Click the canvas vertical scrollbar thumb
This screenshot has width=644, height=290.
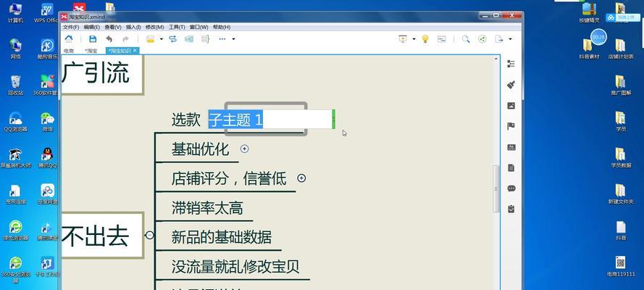point(496,189)
